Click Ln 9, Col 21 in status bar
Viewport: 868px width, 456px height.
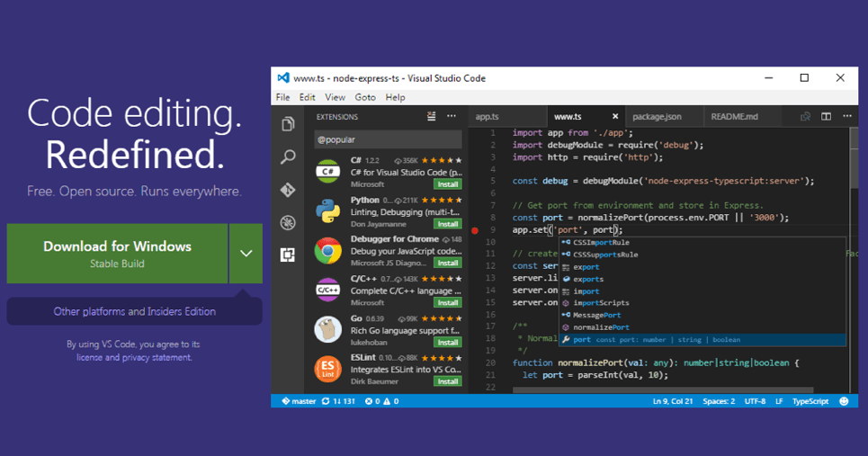pyautogui.click(x=673, y=401)
